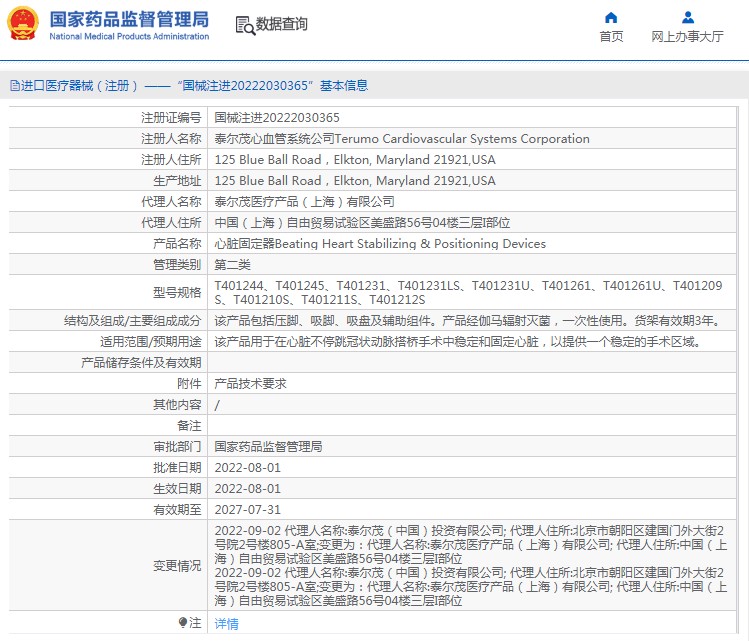This screenshot has height=641, width=749.
Task: Click the 数据查询 label
Action: [x=282, y=24]
